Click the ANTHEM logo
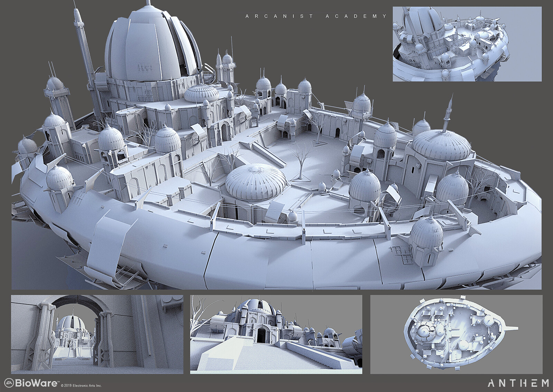This screenshot has height=392, width=553. pos(518,383)
